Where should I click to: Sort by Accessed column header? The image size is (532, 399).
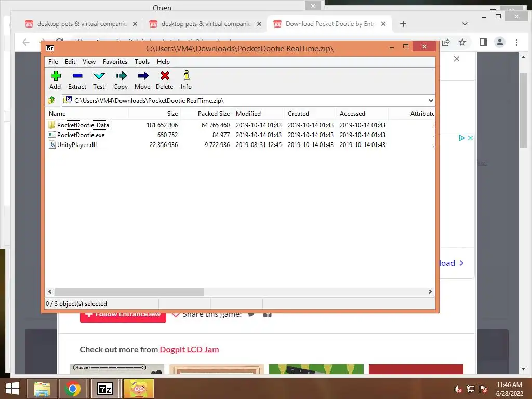point(362,114)
